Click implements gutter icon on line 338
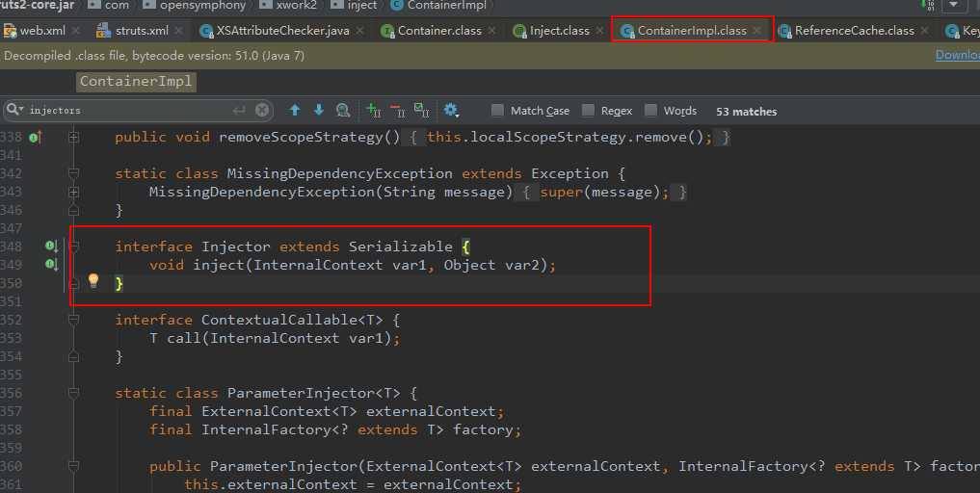The image size is (980, 493). click(36, 137)
